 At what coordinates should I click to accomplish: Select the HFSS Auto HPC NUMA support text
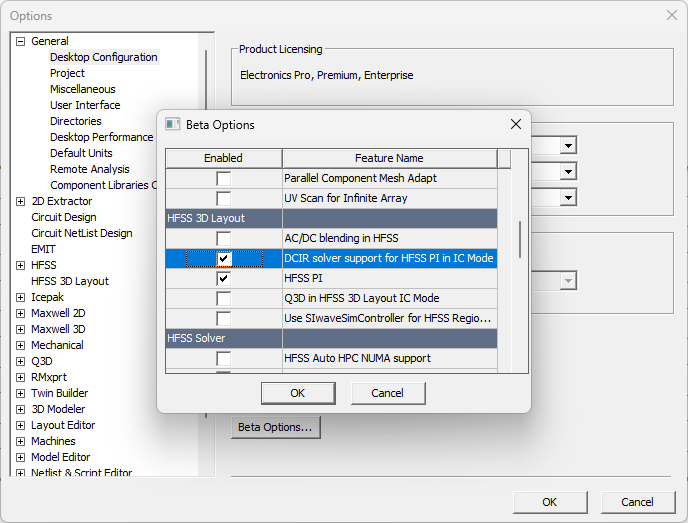(357, 358)
